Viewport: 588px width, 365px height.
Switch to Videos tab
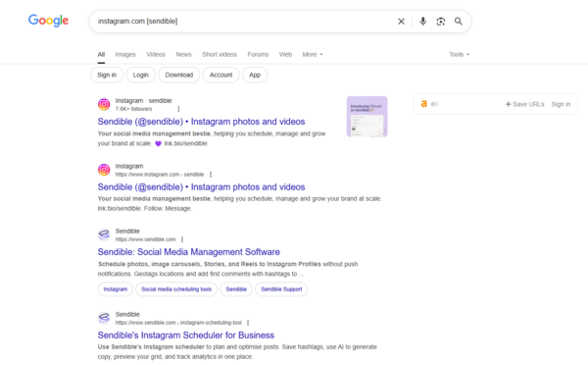pos(156,54)
